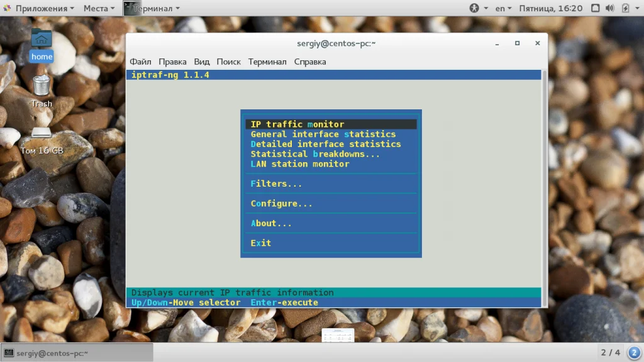The width and height of the screenshot is (644, 362).
Task: Click the notification badge showing 2
Action: pos(634,353)
